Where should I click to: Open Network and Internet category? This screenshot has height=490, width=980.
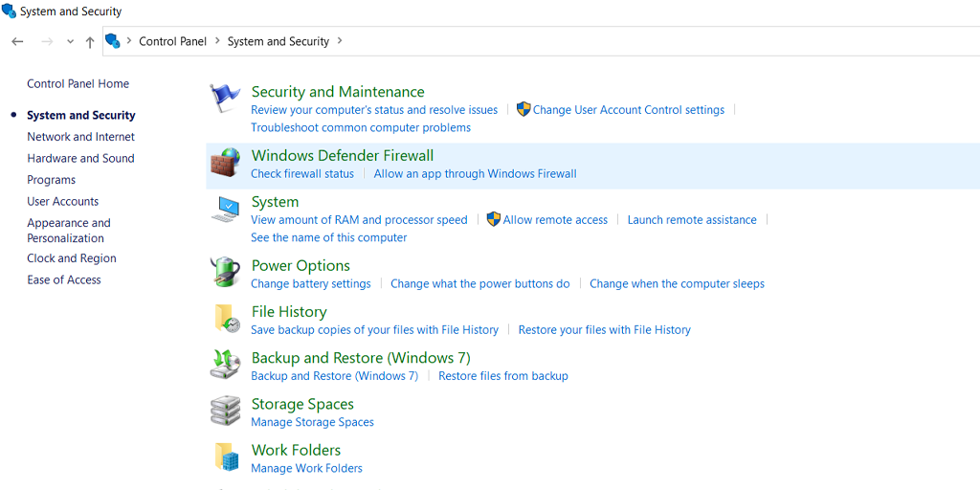coord(80,137)
